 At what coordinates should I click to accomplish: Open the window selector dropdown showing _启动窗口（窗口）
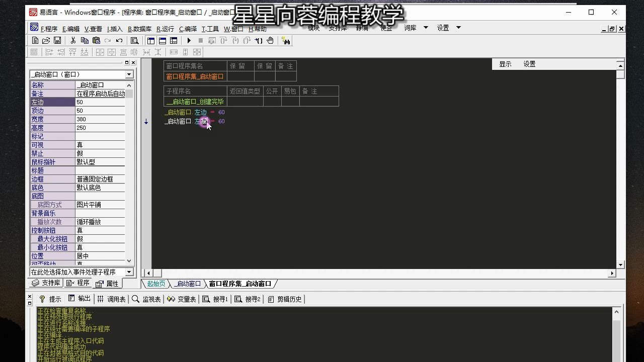(130, 74)
